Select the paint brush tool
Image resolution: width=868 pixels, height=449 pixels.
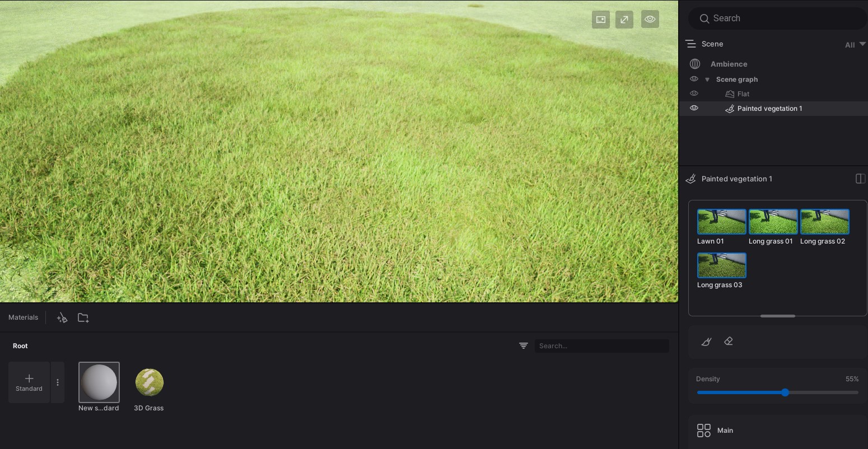(x=706, y=342)
